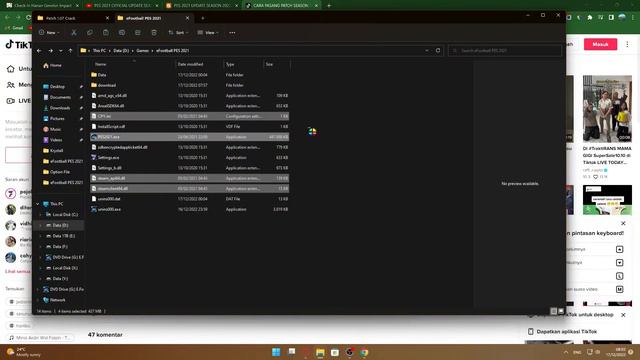Open TikTok video thumbnail with dancing people
This screenshot has width=640, height=360.
tap(607, 109)
